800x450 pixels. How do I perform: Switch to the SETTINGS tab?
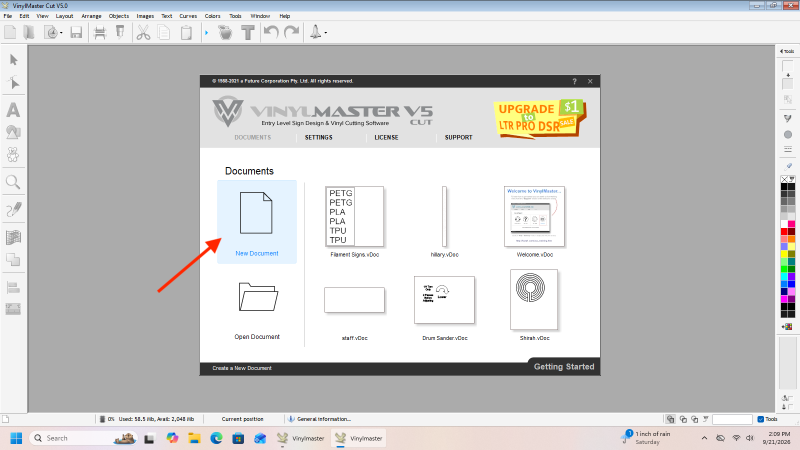click(x=318, y=137)
